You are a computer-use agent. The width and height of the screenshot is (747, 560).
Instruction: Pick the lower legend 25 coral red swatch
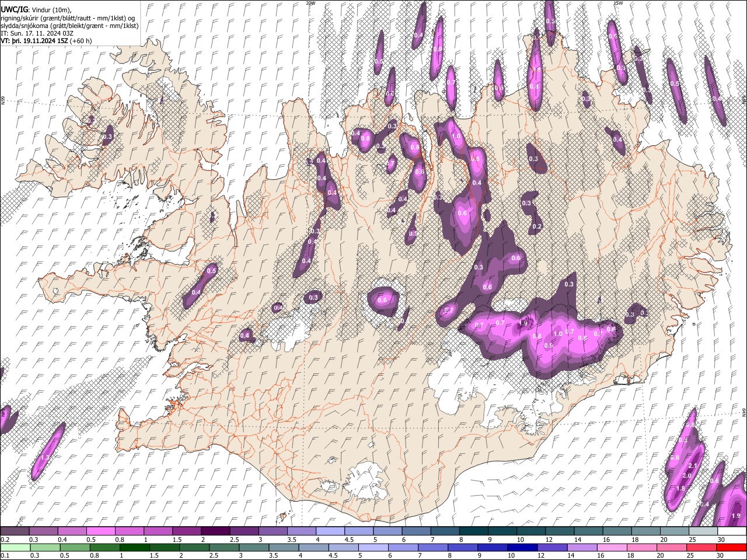[702, 547]
